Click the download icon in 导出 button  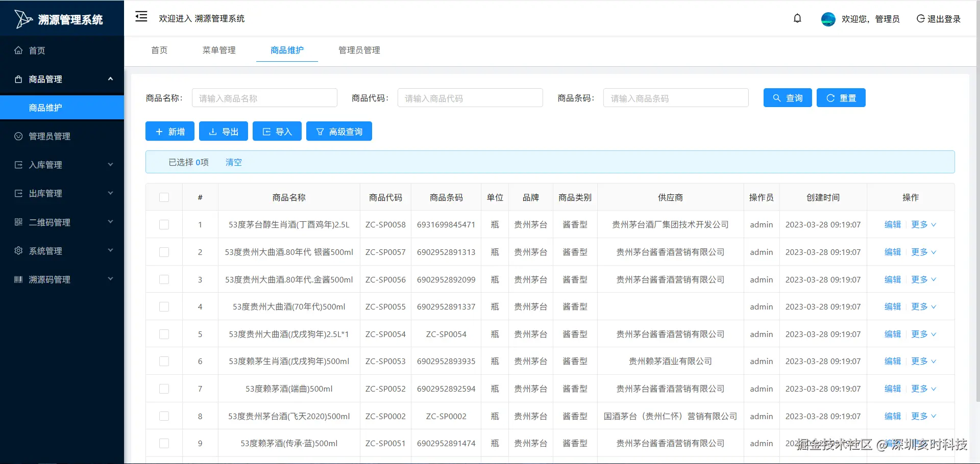point(213,132)
